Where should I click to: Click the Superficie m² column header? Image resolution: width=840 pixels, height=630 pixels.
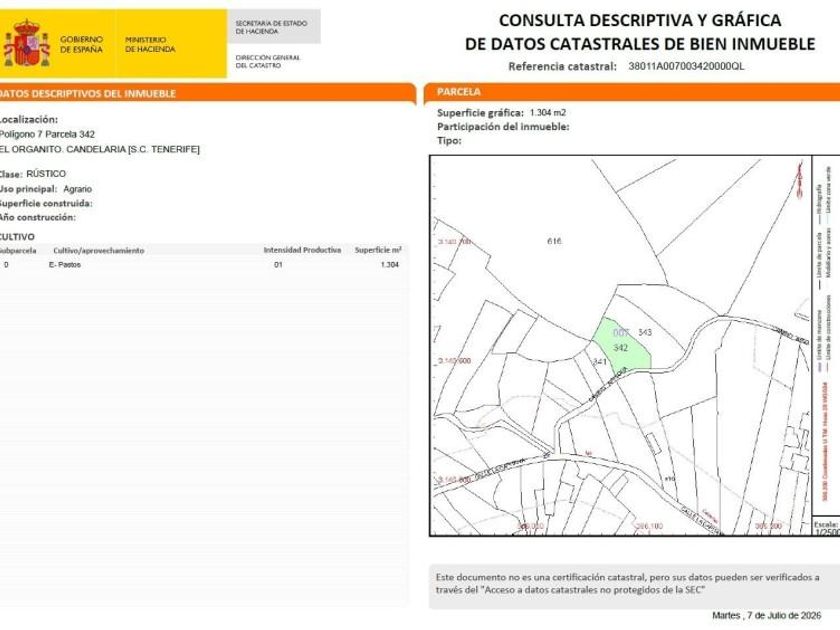coord(378,250)
